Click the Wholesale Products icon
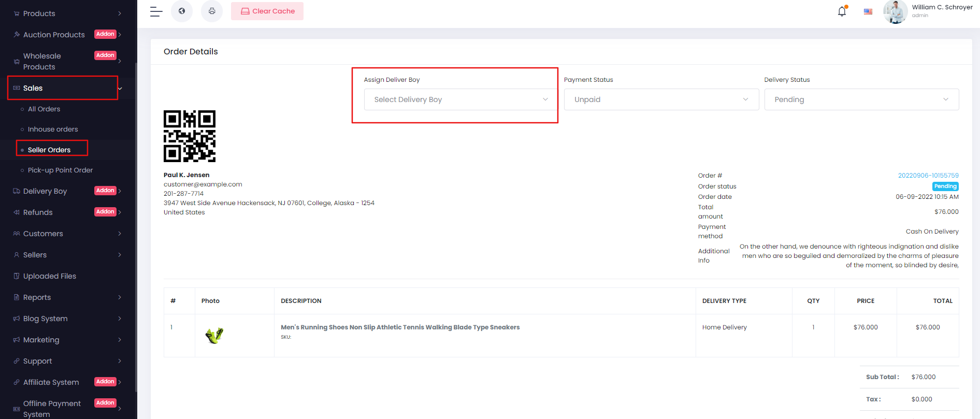The height and width of the screenshot is (419, 980). pyautogui.click(x=17, y=61)
